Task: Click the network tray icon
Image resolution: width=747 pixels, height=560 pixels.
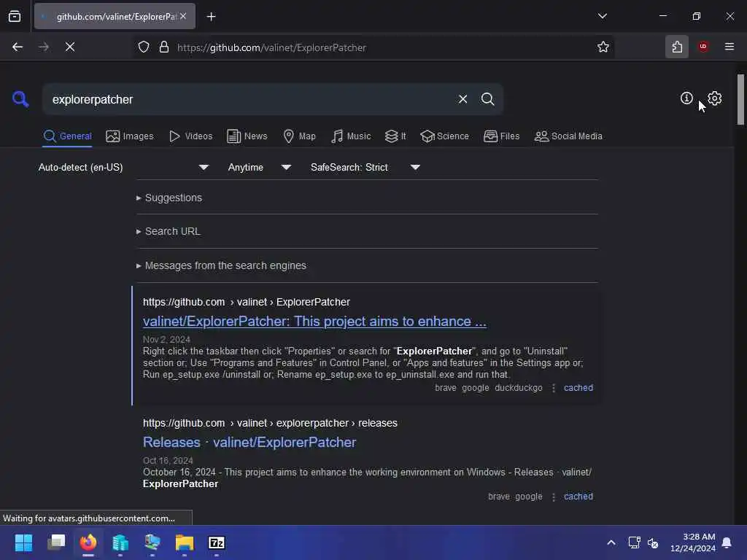Action: click(x=634, y=542)
